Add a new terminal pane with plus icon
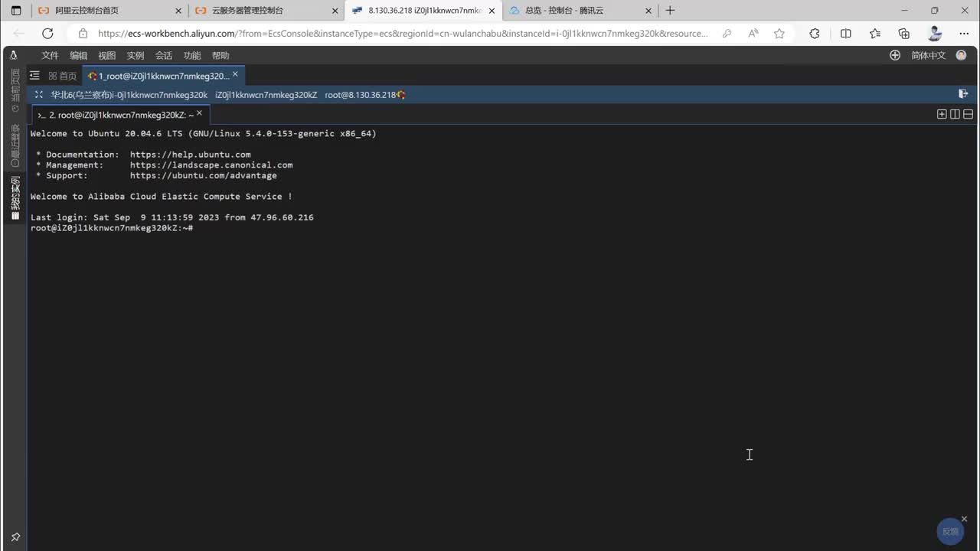 coord(942,114)
